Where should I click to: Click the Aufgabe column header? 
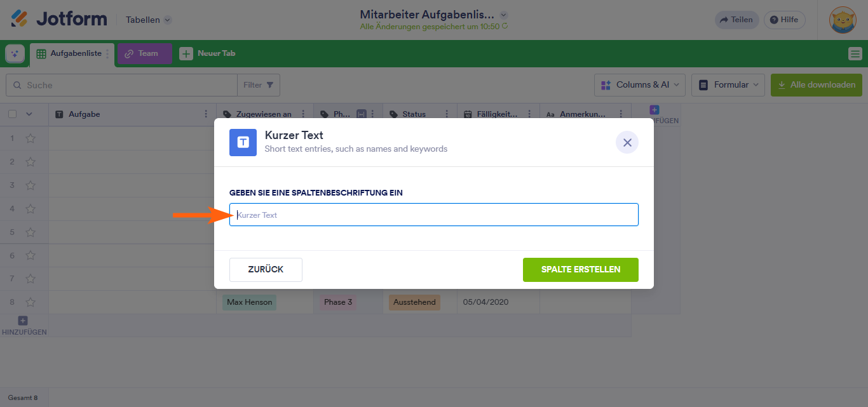point(132,114)
